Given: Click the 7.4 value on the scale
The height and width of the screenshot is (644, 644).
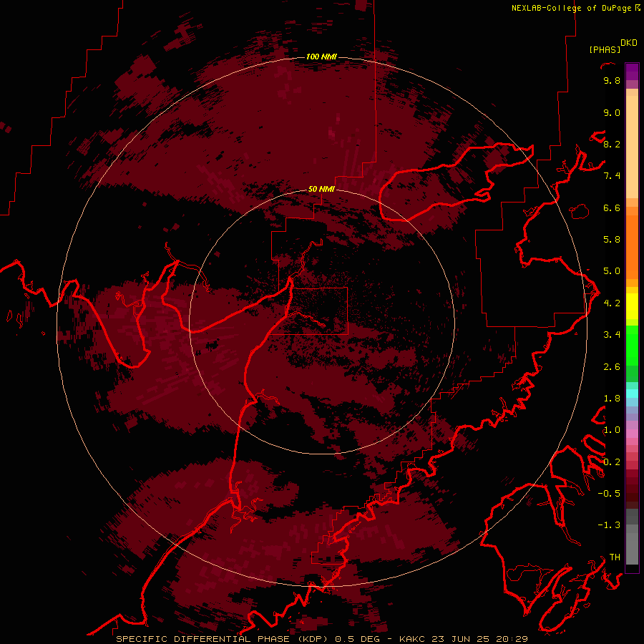Looking at the screenshot, I should point(612,176).
